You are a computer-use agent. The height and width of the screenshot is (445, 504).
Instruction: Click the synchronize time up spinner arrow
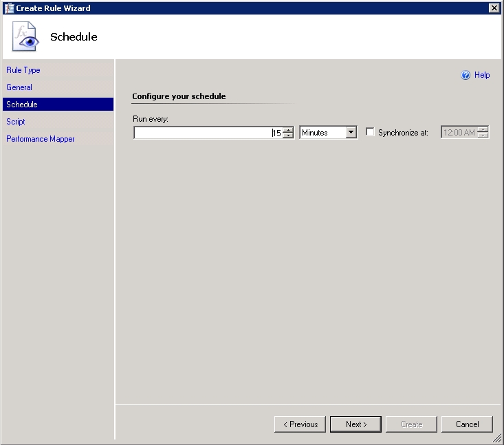pyautogui.click(x=483, y=129)
